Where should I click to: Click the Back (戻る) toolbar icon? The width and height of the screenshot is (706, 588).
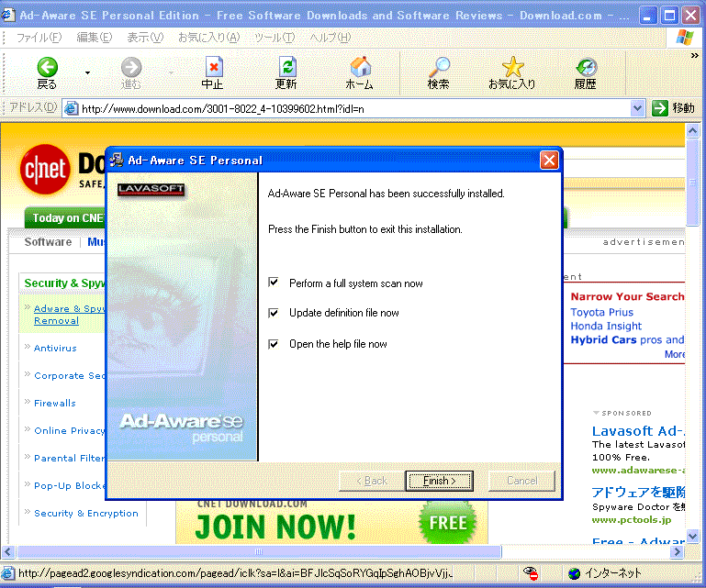pyautogui.click(x=47, y=68)
